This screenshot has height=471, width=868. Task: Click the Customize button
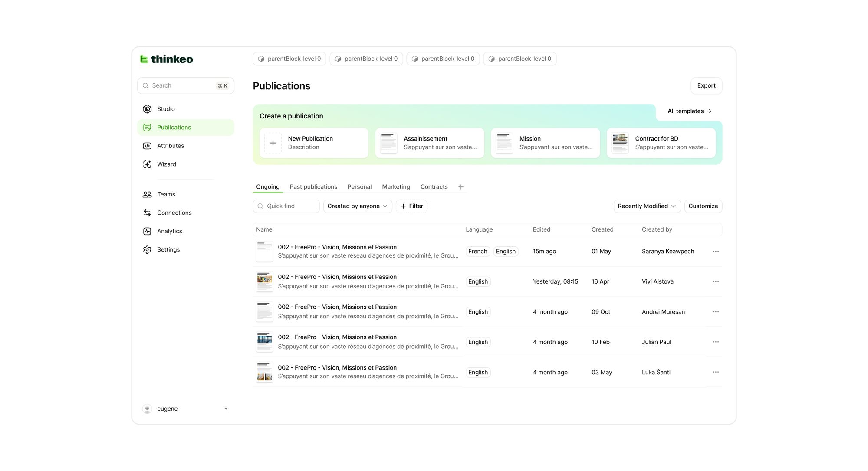703,206
